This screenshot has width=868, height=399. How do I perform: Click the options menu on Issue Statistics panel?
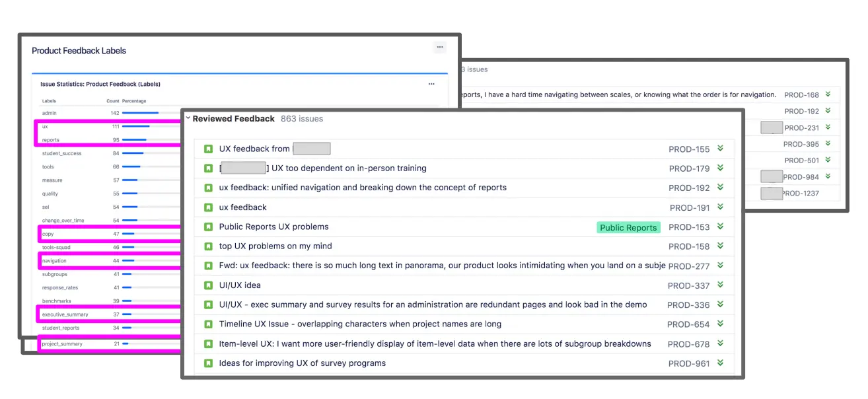[431, 84]
